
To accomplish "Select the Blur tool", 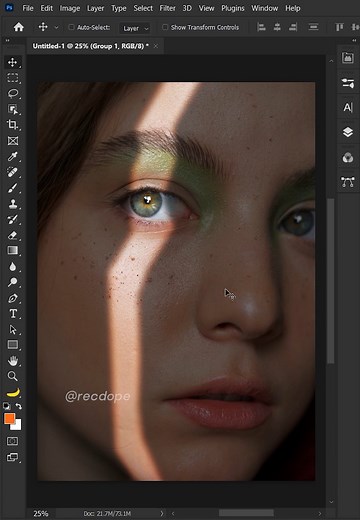I will pyautogui.click(x=13, y=266).
